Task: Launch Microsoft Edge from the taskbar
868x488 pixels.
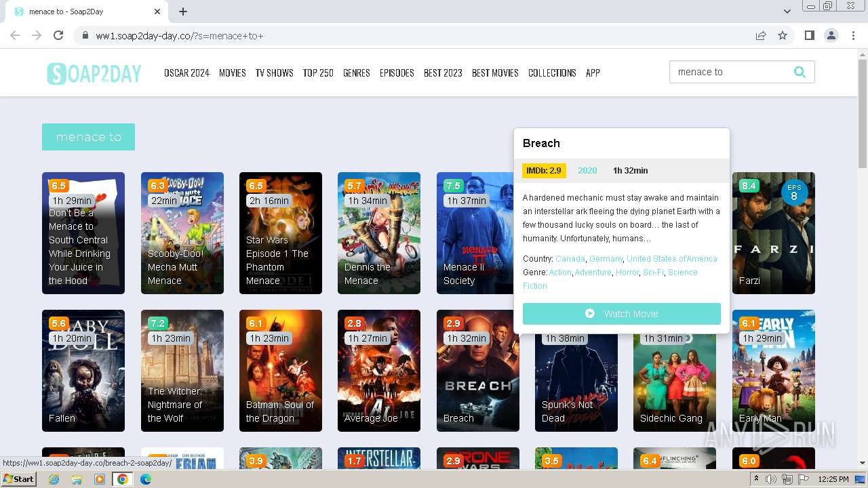Action: coord(145,479)
